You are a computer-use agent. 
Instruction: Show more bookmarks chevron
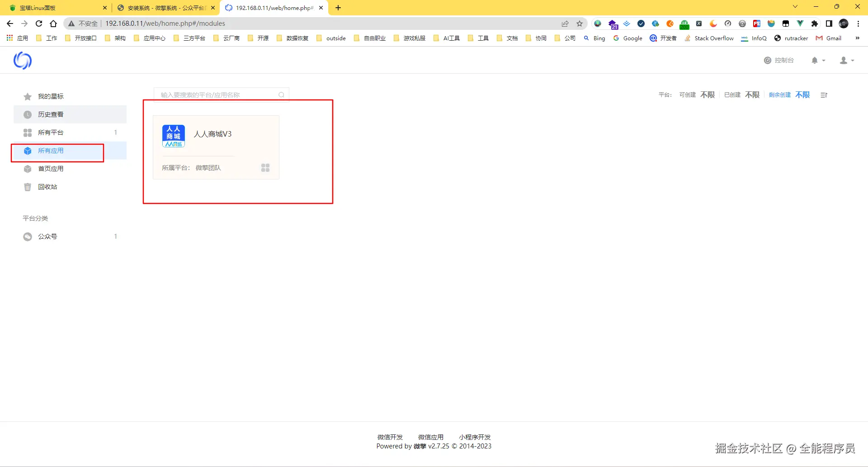click(857, 38)
